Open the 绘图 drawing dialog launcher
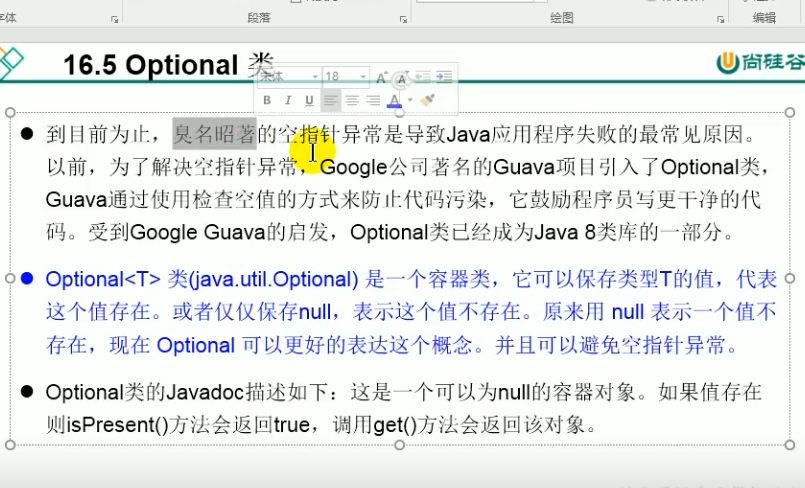 point(721,18)
